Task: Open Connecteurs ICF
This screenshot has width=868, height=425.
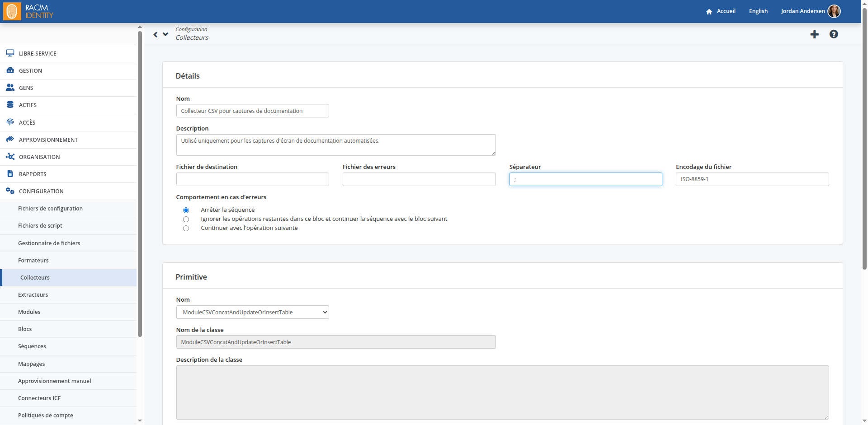Action: (68, 398)
